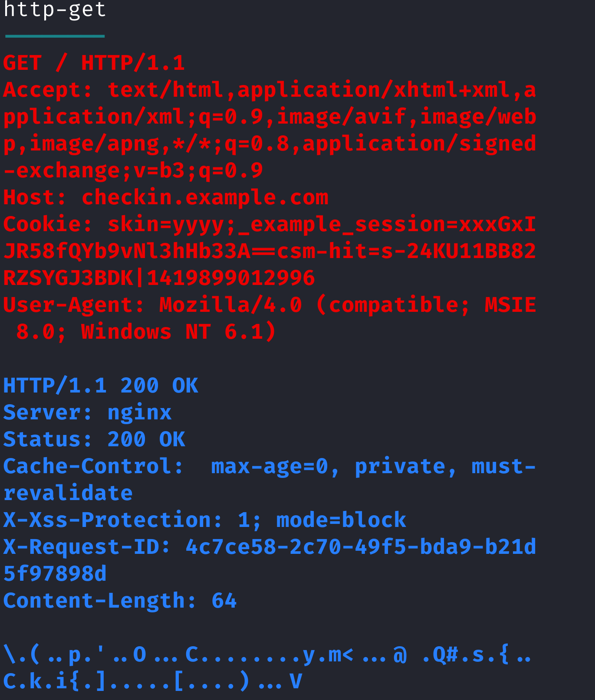
Task: Click the User-Agent header label
Action: click(69, 305)
